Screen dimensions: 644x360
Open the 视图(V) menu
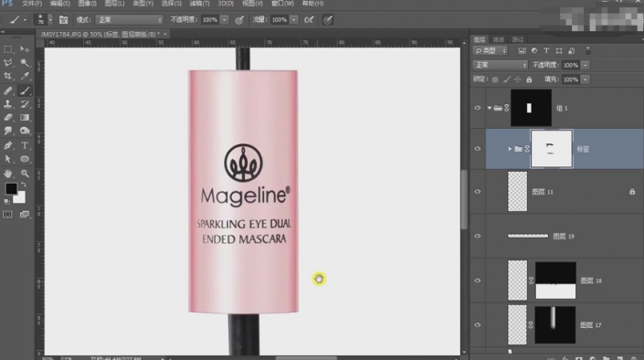click(252, 4)
